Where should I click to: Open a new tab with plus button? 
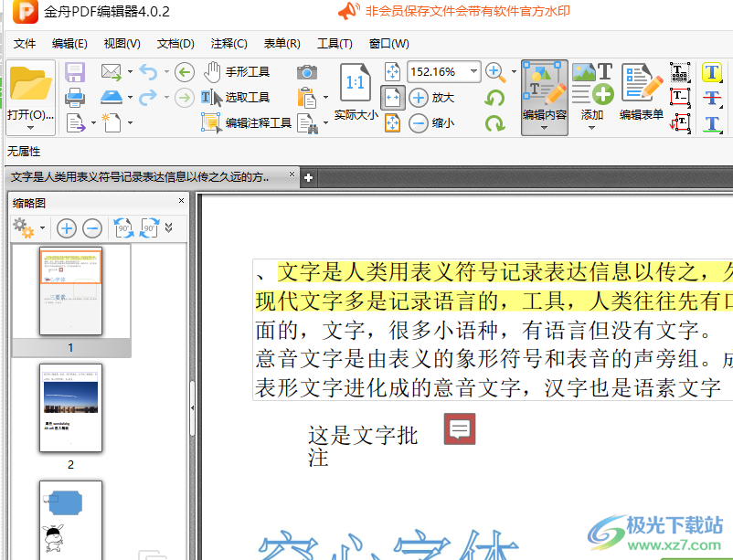coord(309,177)
